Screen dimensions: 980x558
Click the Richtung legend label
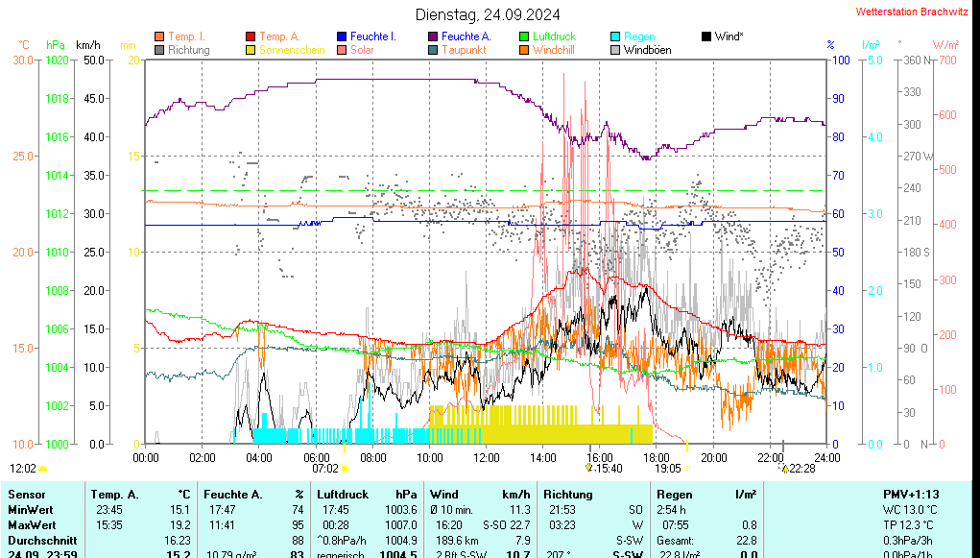coord(188,50)
